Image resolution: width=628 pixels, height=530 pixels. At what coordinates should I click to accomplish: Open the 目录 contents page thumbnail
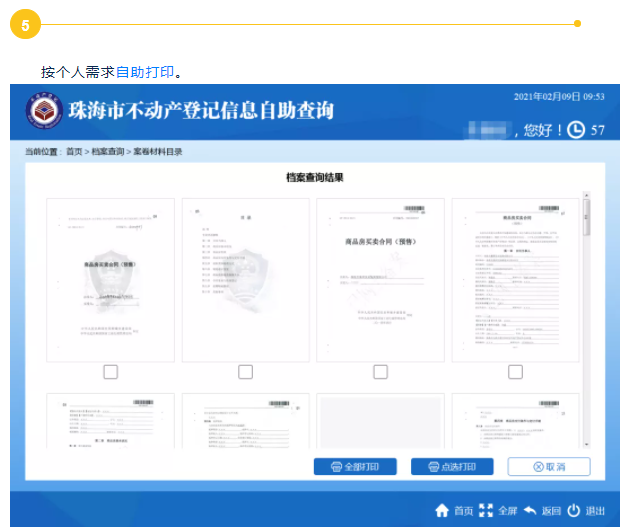click(245, 279)
